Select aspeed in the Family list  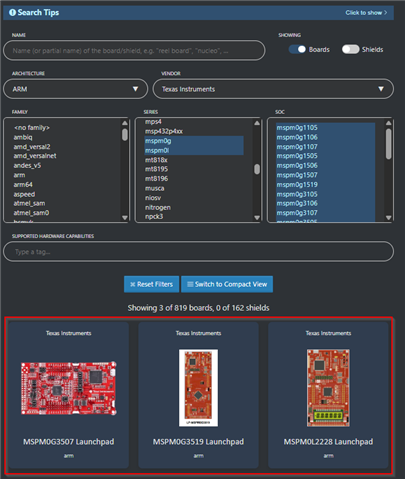(24, 194)
